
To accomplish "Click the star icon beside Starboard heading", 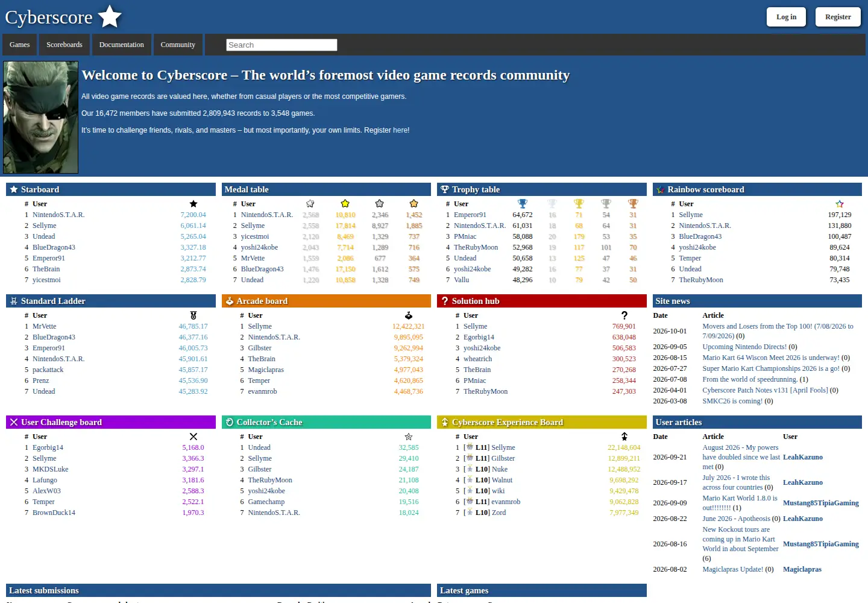I will point(13,189).
